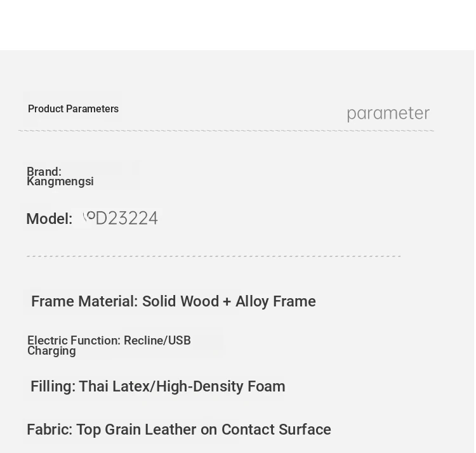The width and height of the screenshot is (476, 453).
Task: Click the word 'Kangmengsi'
Action: pos(60,181)
